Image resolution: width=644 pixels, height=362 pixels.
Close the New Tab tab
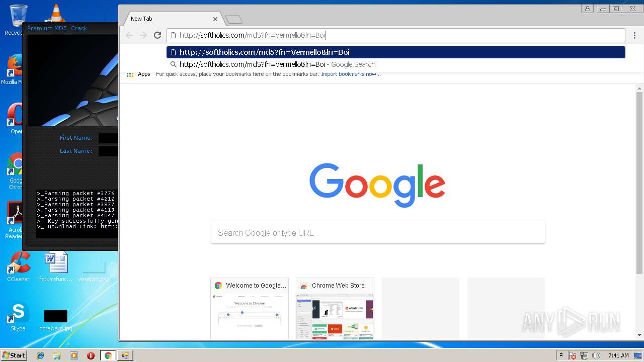point(215,19)
